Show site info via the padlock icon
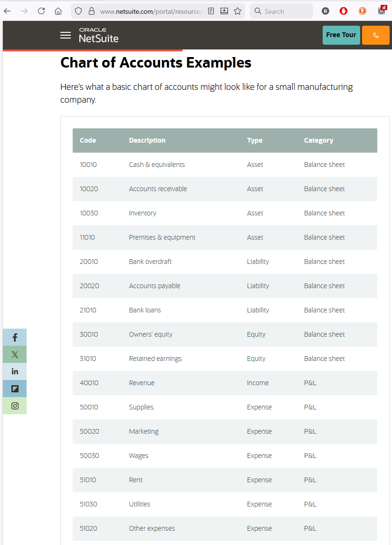Screen dimensions: 392x545 [92, 11]
